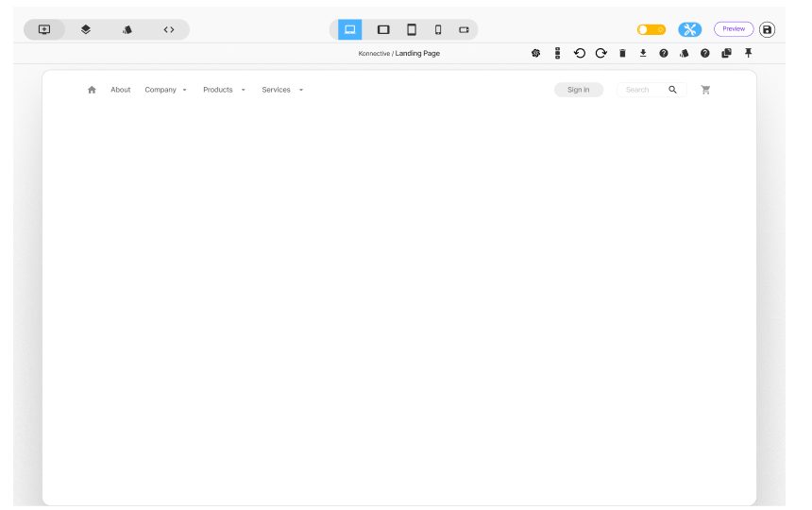Expand the Services dropdown menu

click(x=282, y=90)
